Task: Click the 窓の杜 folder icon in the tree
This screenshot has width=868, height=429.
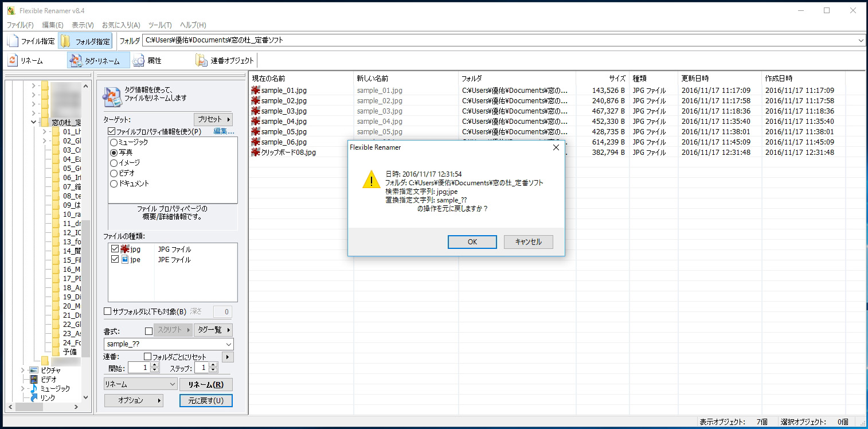Action: [45, 122]
